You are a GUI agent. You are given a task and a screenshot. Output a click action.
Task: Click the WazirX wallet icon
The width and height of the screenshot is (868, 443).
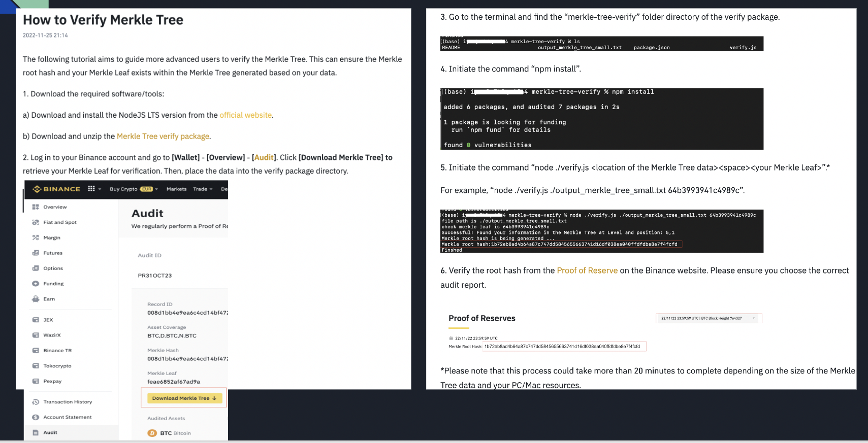point(36,335)
